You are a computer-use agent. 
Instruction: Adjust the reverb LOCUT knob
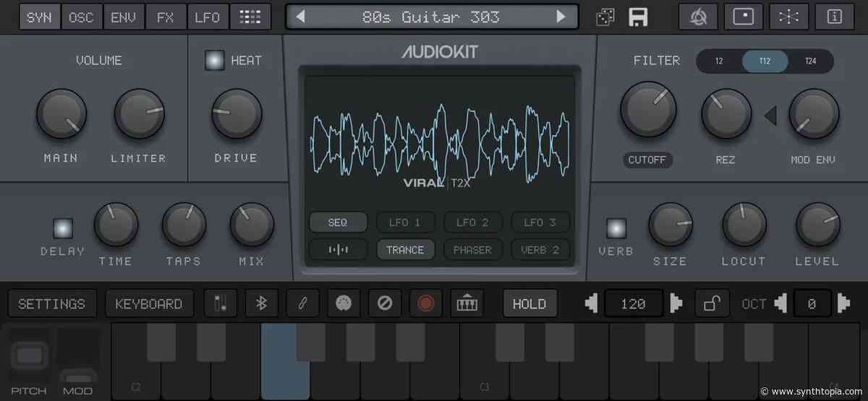744,225
